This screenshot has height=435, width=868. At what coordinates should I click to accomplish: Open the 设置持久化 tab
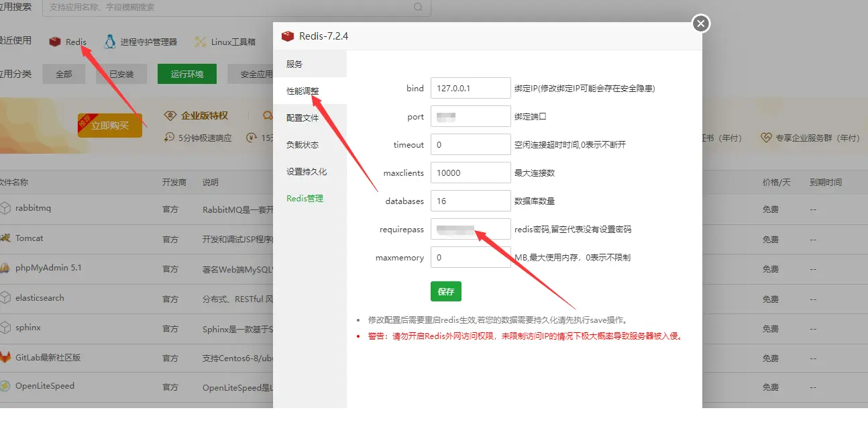point(307,172)
